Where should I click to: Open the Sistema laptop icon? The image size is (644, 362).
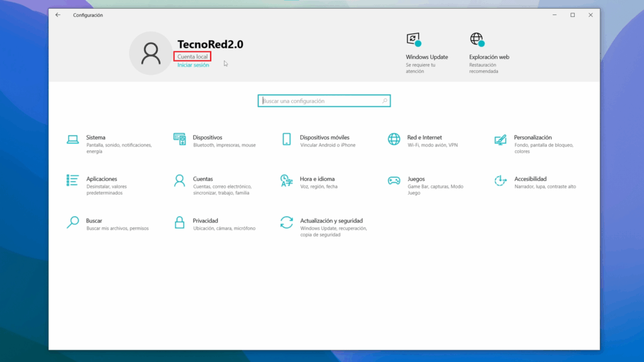point(73,140)
